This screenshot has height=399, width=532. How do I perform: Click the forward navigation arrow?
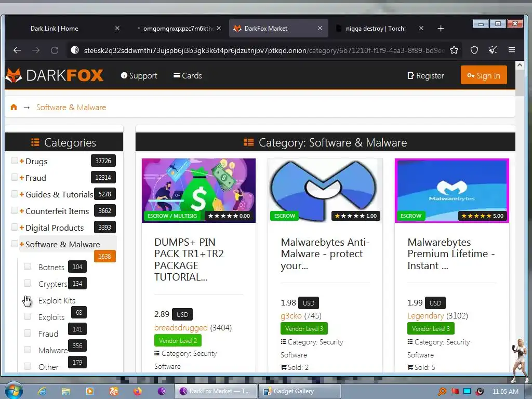pos(36,50)
